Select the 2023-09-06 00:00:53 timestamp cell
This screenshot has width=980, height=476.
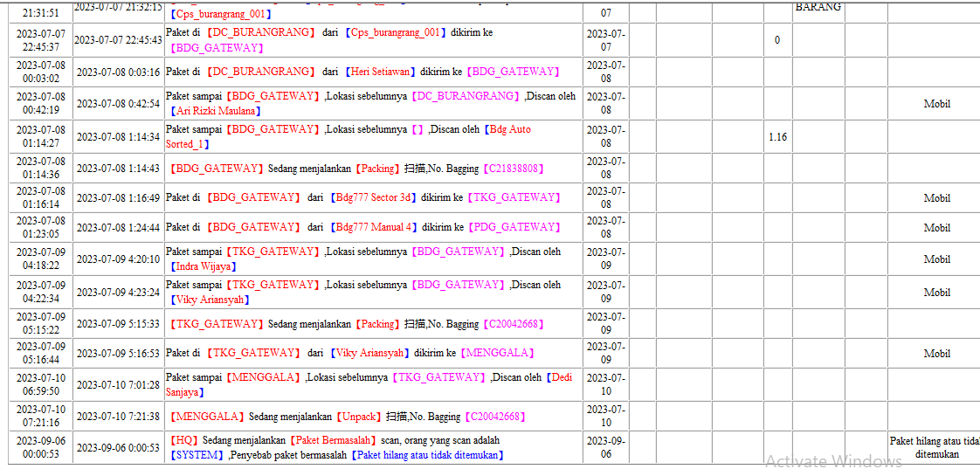tap(41, 447)
